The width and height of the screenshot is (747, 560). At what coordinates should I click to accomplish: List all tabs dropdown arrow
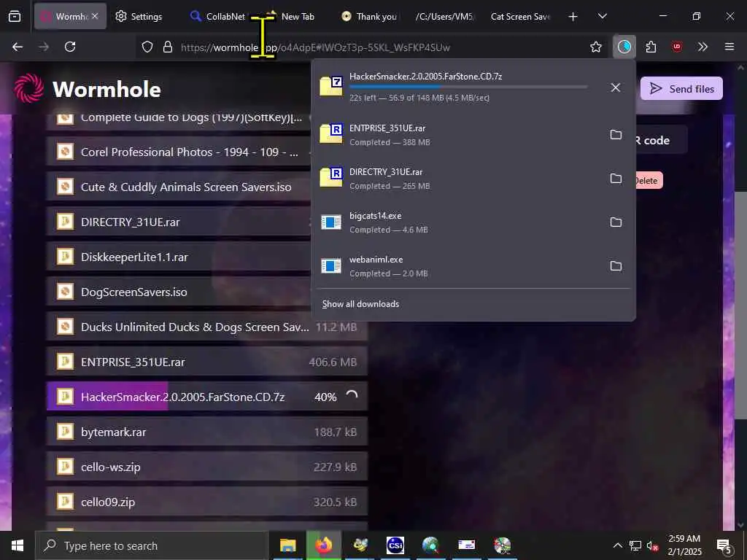602,16
